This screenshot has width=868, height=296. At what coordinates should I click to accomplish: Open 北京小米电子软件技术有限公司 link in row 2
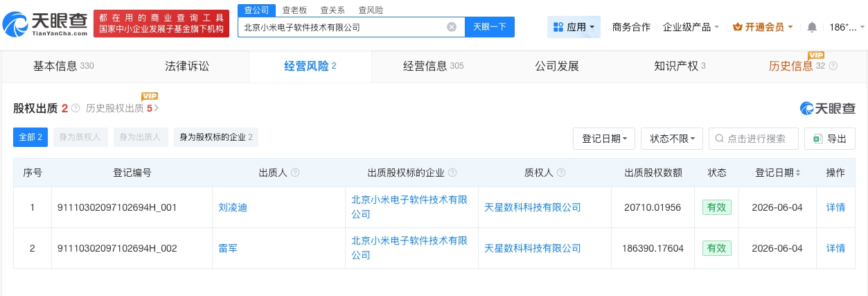[x=409, y=248]
